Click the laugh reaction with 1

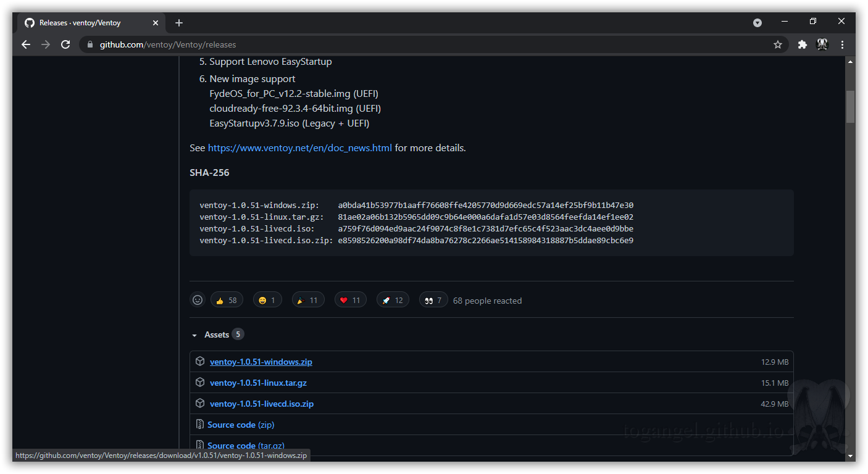(x=267, y=300)
